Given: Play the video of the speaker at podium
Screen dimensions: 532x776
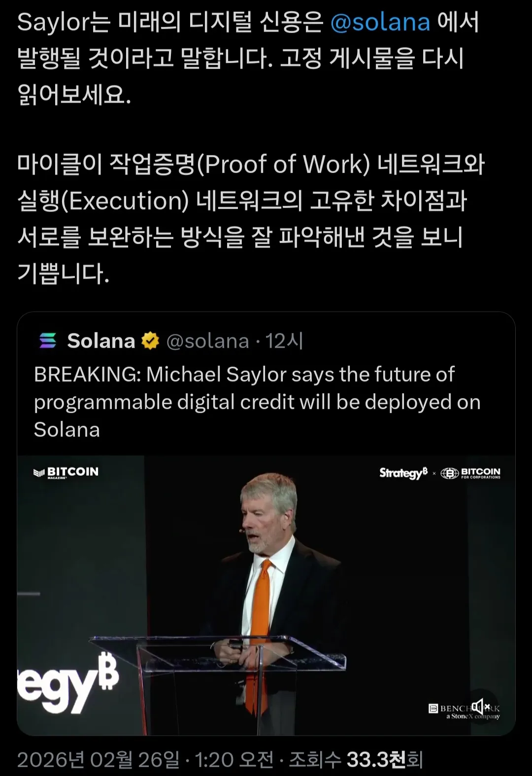Looking at the screenshot, I should point(266,595).
